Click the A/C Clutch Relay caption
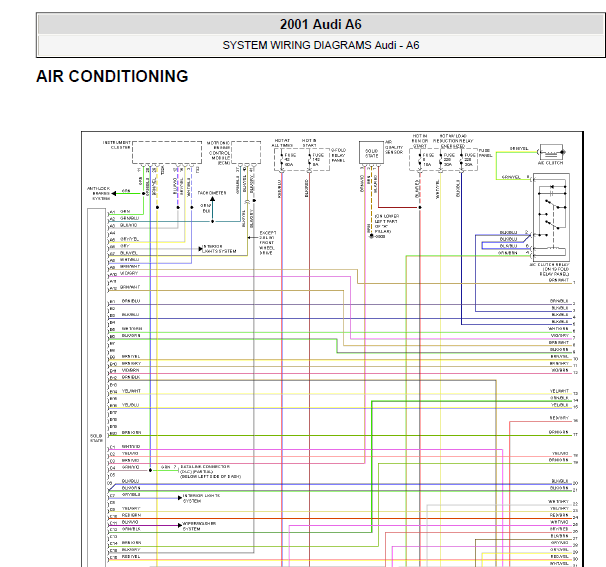This screenshot has width=606, height=567. tap(549, 269)
